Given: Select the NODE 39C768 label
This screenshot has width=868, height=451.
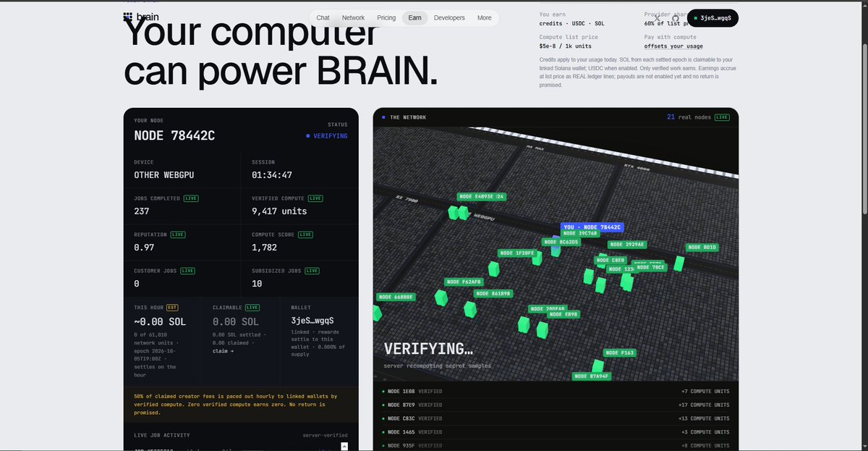Looking at the screenshot, I should tap(579, 234).
